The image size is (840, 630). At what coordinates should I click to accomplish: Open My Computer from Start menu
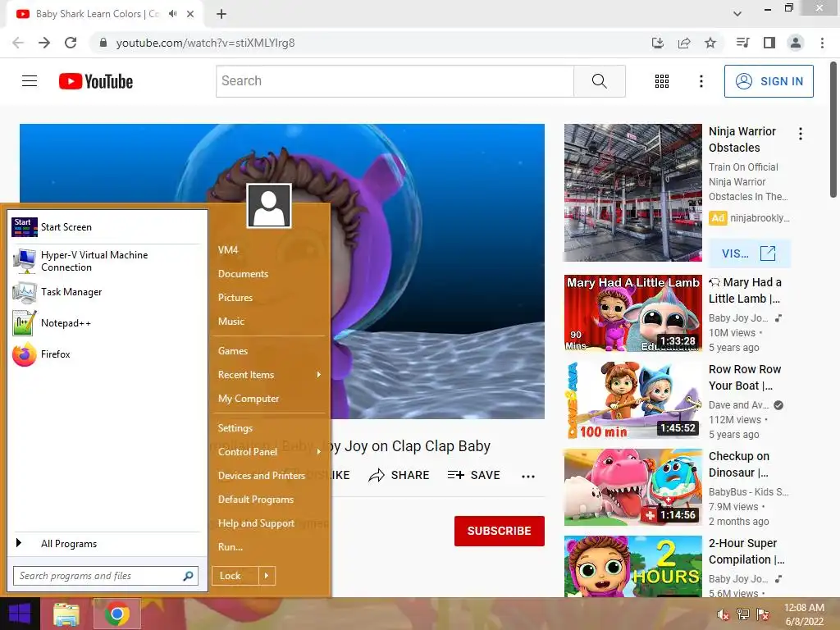249,399
